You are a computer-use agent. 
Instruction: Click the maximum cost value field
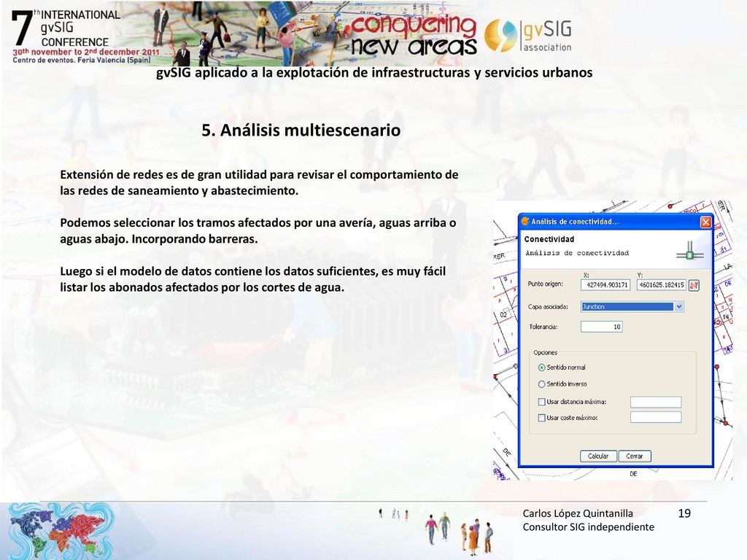click(656, 417)
